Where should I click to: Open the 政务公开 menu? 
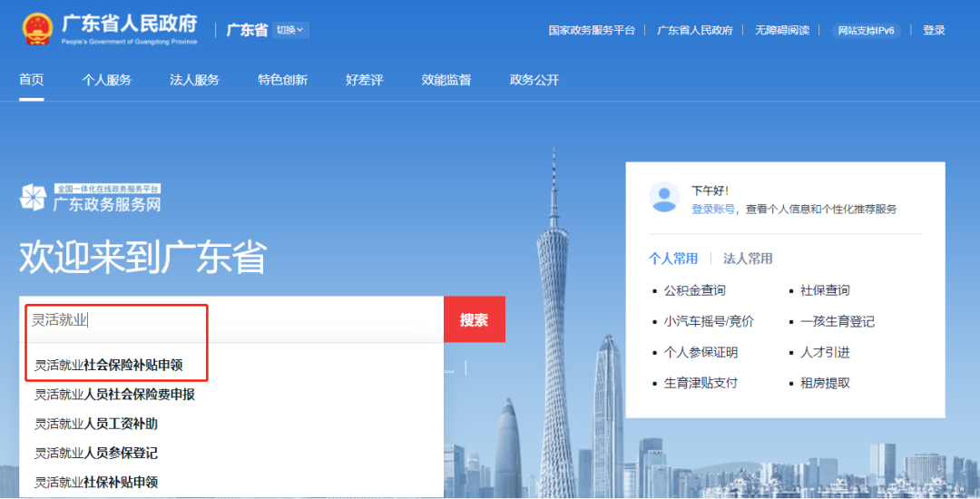click(x=534, y=80)
